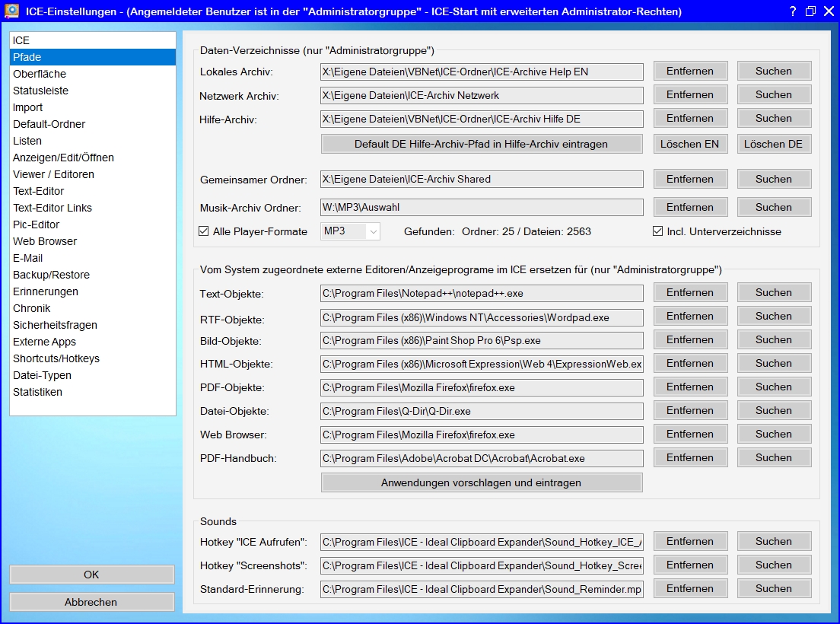The width and height of the screenshot is (840, 624).
Task: Click Suchen for HTML-Objekte
Action: pos(774,364)
